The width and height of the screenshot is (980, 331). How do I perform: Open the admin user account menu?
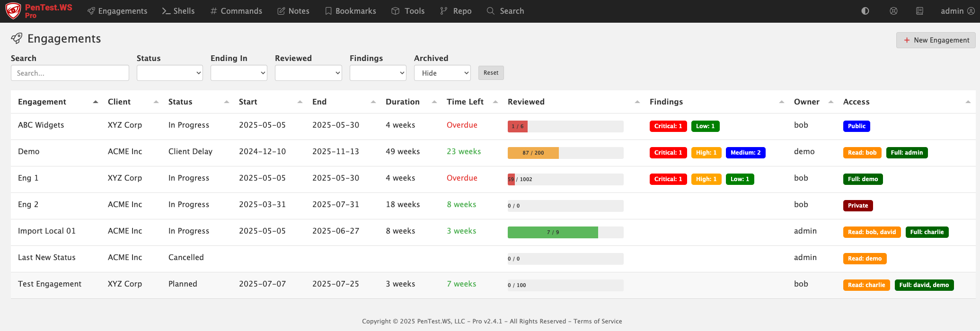pyautogui.click(x=957, y=11)
